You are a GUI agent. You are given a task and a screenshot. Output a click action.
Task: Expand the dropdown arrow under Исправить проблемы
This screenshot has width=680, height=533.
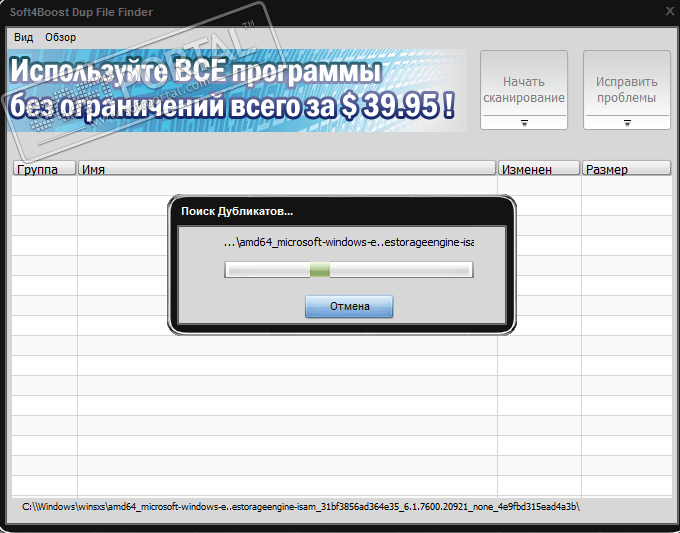[627, 123]
